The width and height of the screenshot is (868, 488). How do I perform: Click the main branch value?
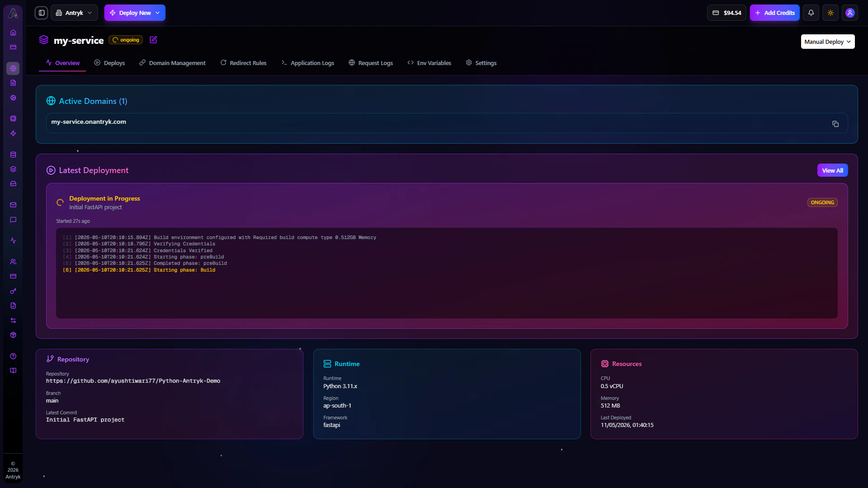(x=52, y=400)
